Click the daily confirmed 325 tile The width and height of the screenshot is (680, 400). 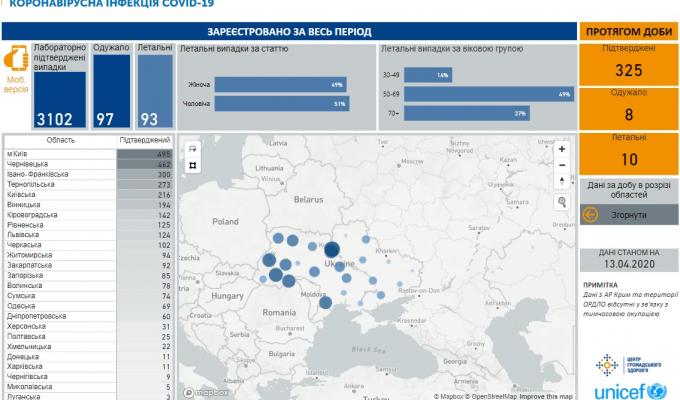pos(629,65)
